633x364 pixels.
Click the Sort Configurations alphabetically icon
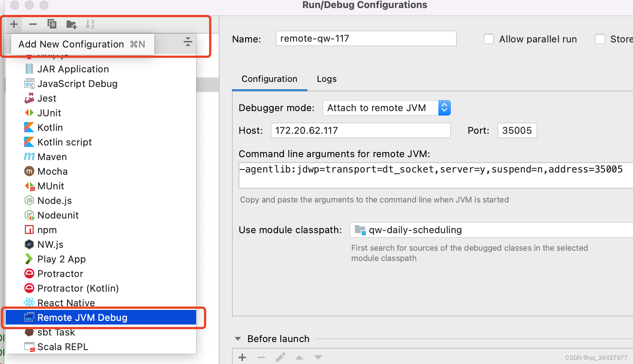click(x=90, y=24)
